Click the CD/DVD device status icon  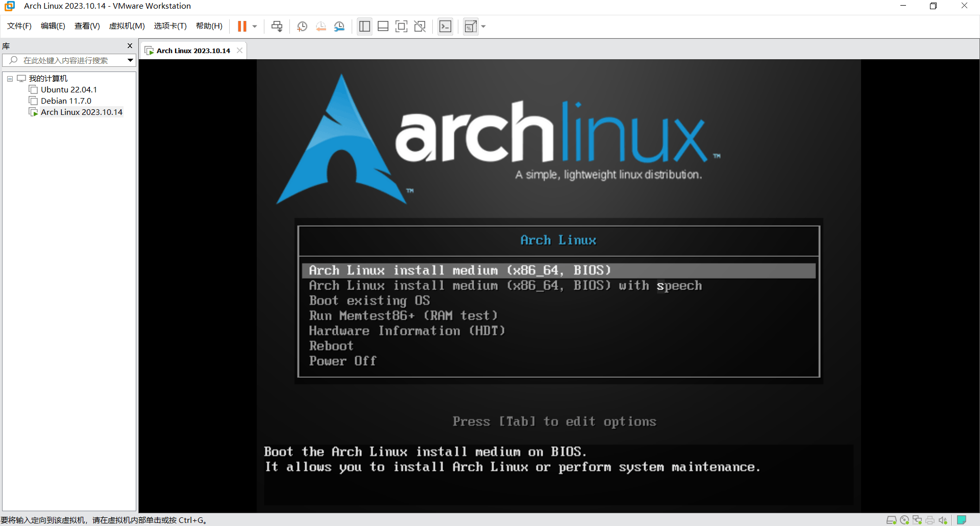904,520
